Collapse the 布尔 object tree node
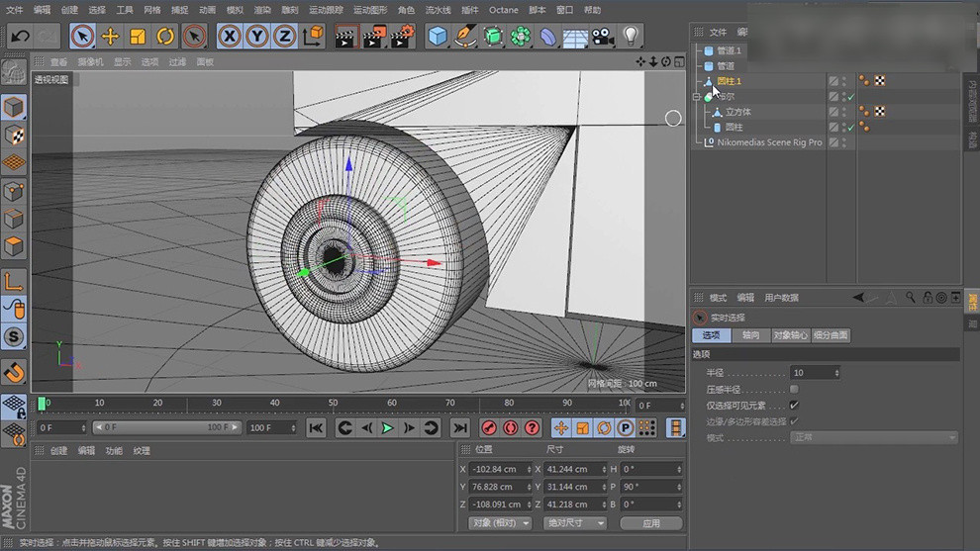This screenshot has height=551, width=980. click(696, 97)
